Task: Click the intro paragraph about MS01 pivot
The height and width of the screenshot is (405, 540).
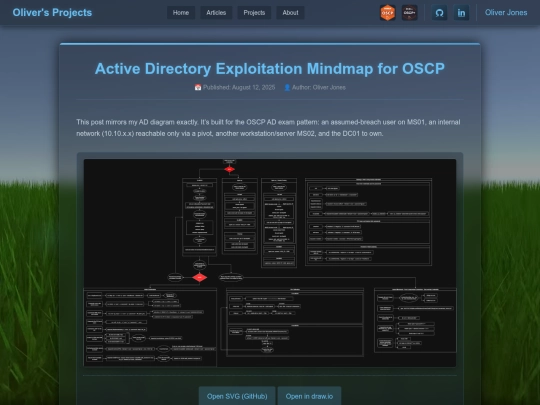Action: tap(268, 128)
